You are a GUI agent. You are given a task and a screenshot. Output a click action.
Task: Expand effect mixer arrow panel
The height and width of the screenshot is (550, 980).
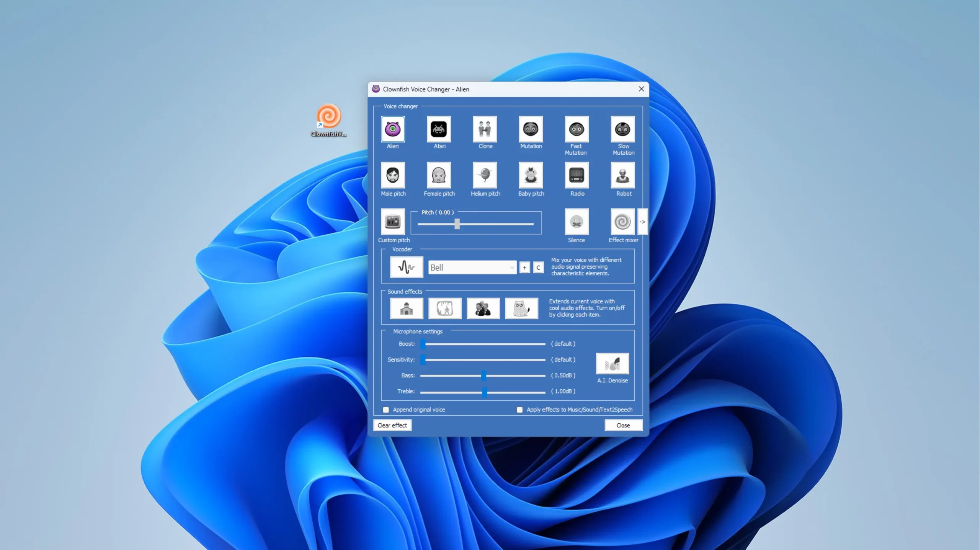(x=642, y=222)
